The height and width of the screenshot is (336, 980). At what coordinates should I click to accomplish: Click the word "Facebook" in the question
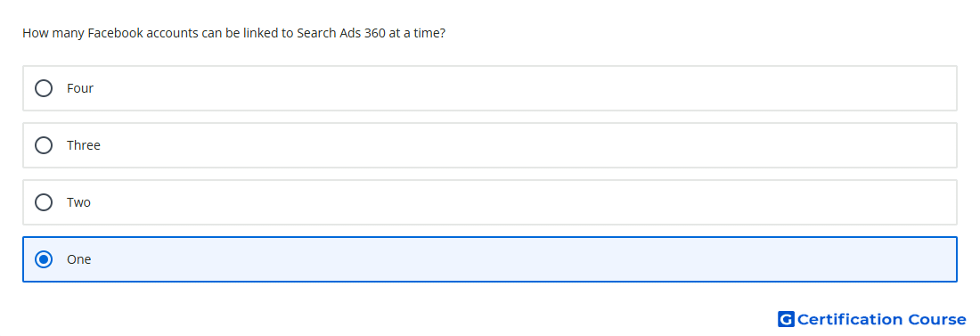[116, 33]
